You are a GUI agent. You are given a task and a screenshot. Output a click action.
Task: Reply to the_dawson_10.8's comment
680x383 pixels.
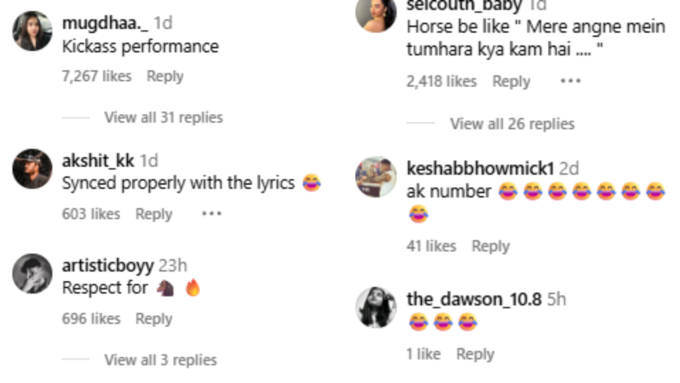tap(475, 354)
